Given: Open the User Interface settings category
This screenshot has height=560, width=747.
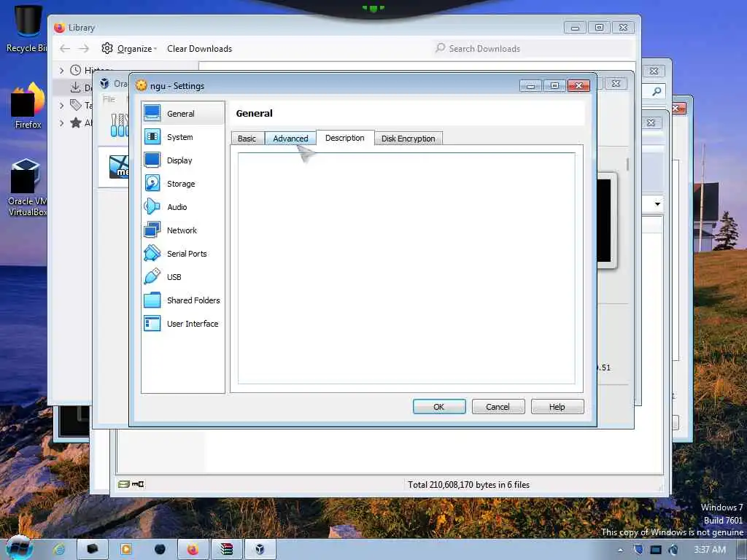Looking at the screenshot, I should pyautogui.click(x=183, y=324).
